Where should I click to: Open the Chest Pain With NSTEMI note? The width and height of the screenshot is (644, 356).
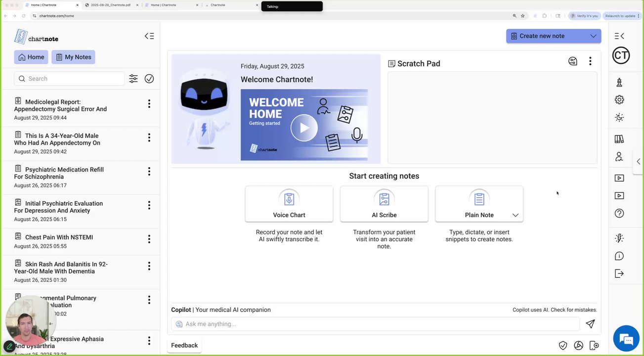click(53, 237)
